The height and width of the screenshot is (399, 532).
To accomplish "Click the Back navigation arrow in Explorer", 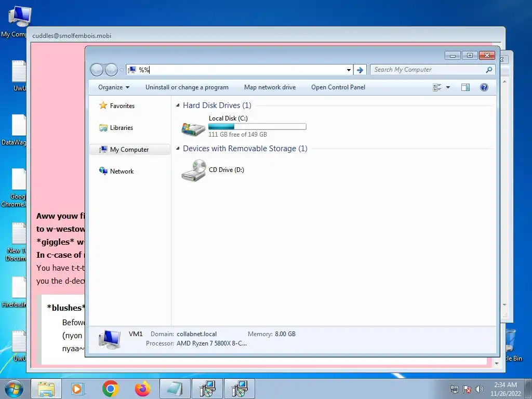I will [97, 70].
